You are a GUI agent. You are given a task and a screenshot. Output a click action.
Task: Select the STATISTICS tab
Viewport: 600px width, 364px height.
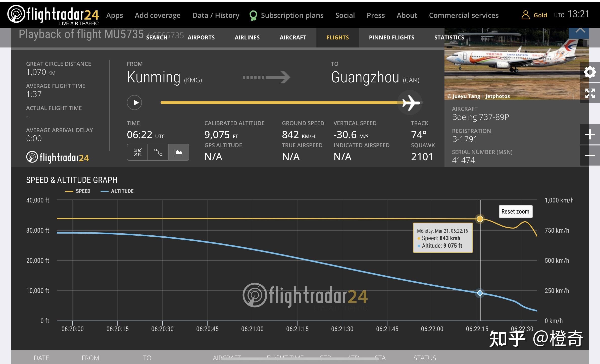449,38
